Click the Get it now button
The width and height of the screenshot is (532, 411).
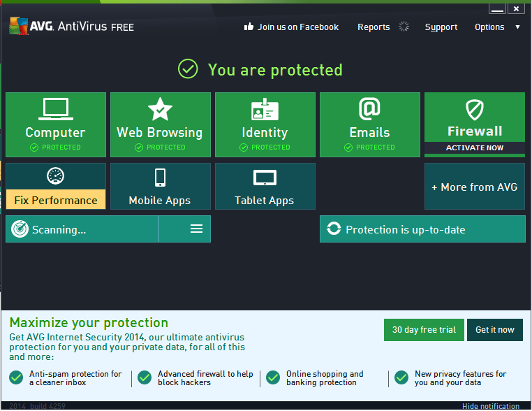(495, 329)
